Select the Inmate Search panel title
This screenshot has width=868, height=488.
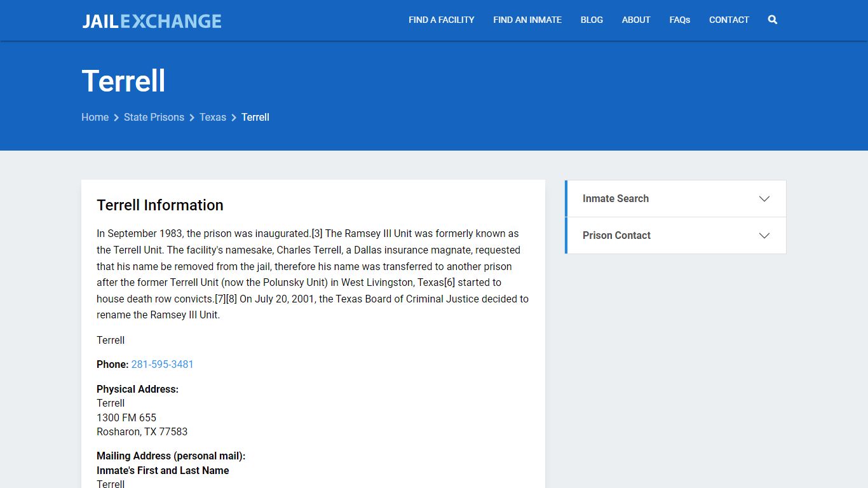click(x=616, y=198)
